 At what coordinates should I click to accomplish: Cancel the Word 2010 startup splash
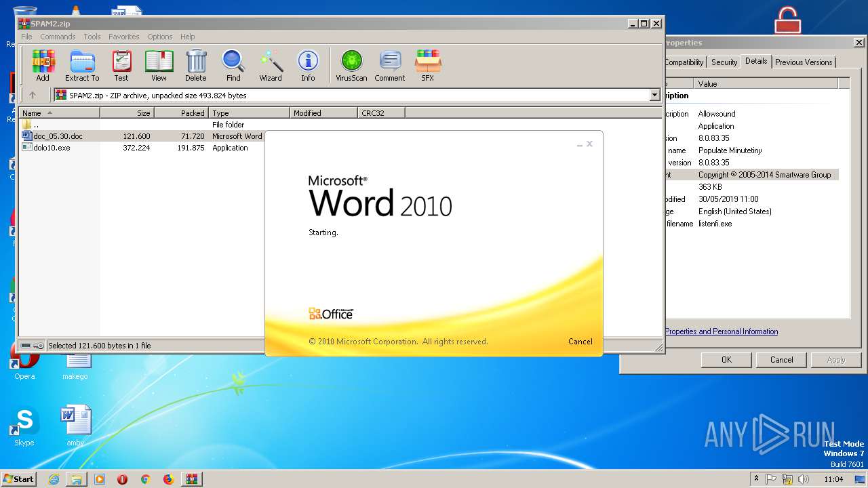[580, 342]
